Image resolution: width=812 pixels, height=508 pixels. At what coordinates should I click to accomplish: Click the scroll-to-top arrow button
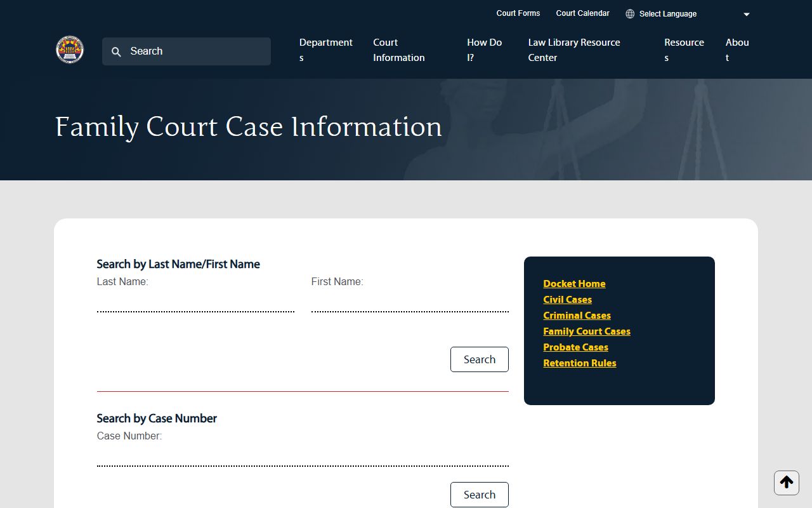(787, 483)
